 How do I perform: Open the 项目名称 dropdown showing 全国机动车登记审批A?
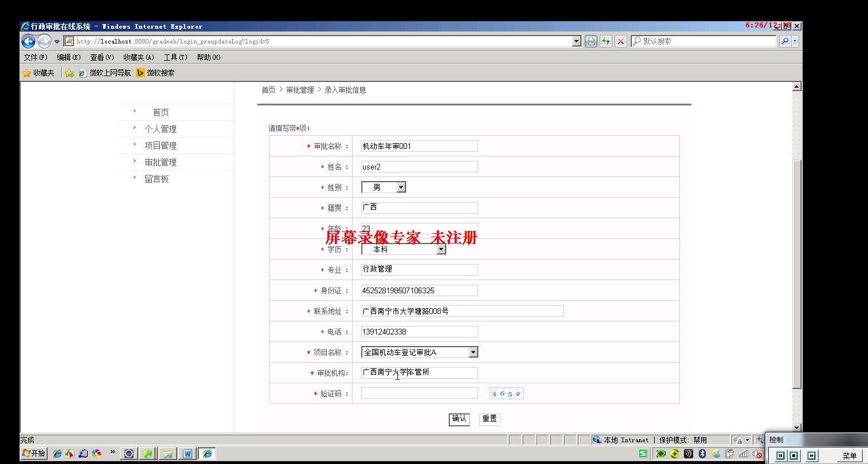pyautogui.click(x=420, y=352)
